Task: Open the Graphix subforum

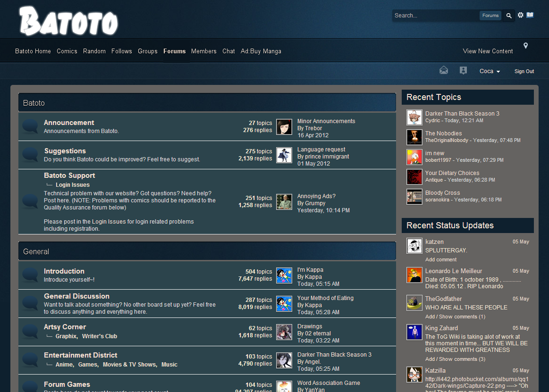Action: coord(66,336)
